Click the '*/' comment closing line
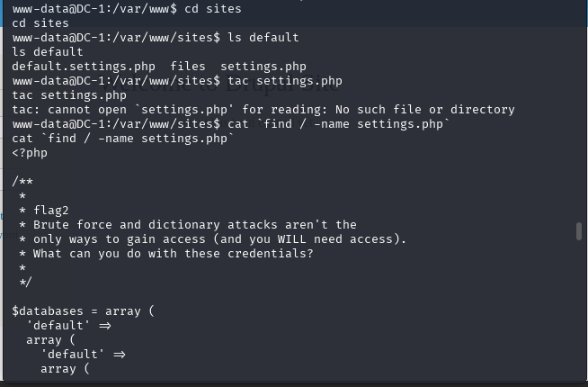This screenshot has width=588, height=387. [26, 283]
